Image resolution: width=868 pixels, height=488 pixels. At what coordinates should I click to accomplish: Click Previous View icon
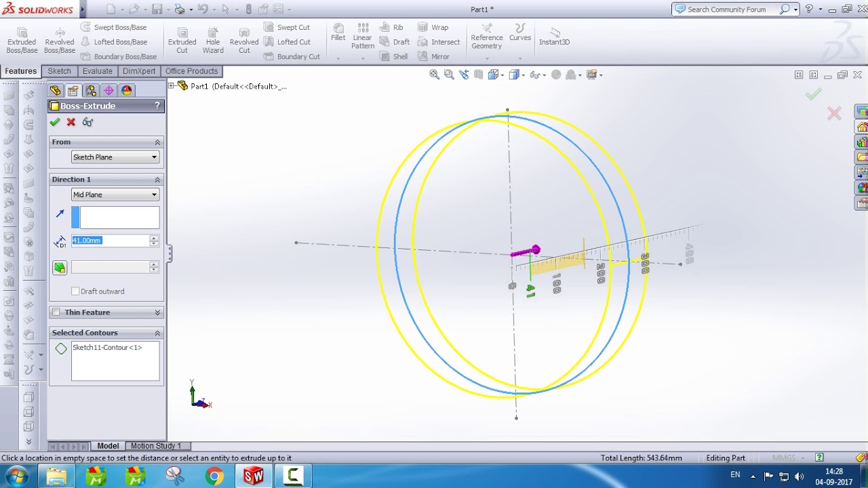click(x=463, y=75)
